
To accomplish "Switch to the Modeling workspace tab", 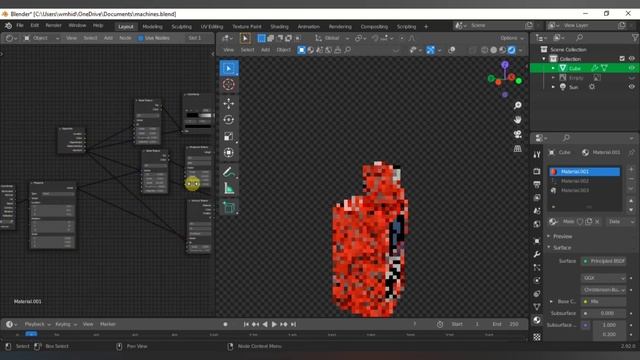I will coord(152,27).
